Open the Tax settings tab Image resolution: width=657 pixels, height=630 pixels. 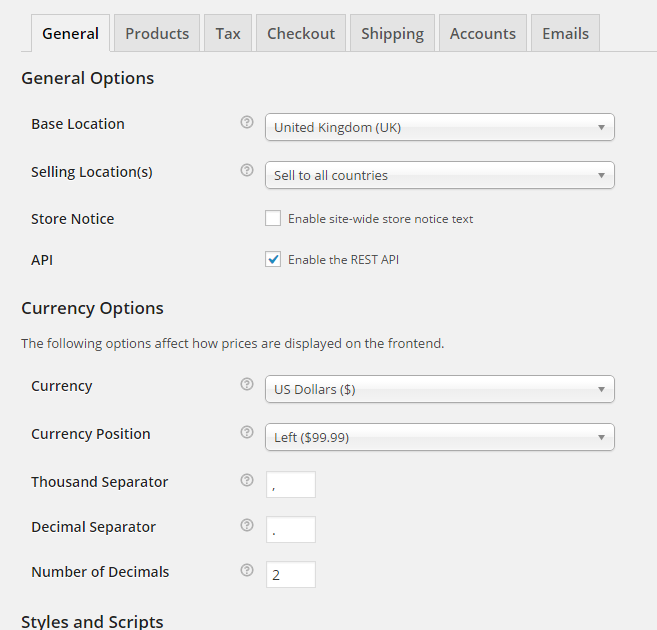point(228,33)
